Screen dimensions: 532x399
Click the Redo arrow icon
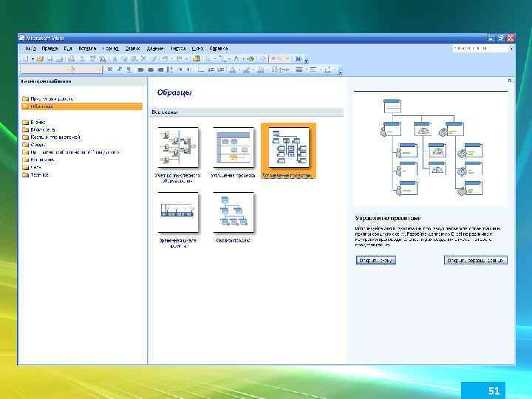coord(179,58)
